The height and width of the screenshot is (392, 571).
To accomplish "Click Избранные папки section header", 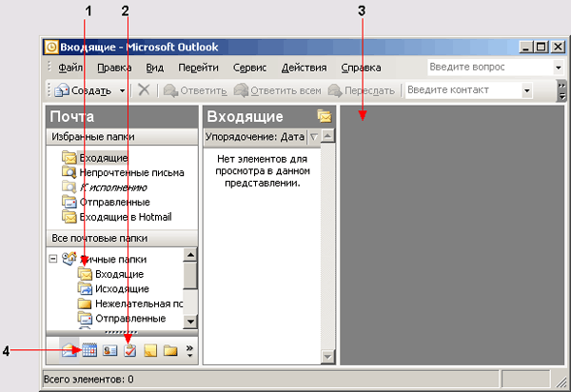I will pyautogui.click(x=122, y=137).
